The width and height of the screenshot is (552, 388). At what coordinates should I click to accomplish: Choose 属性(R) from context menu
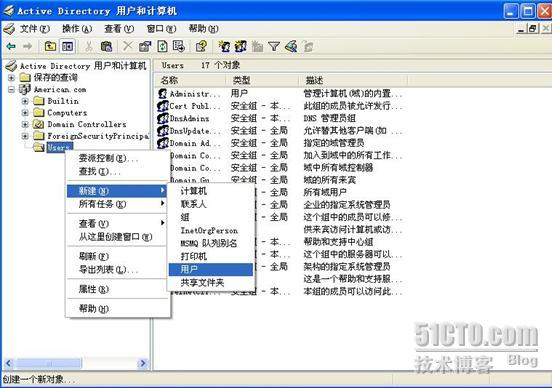coord(117,289)
